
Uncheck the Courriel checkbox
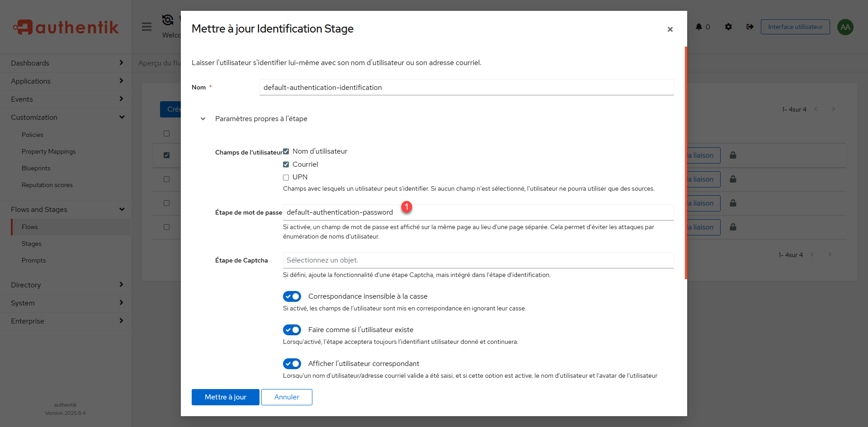[x=286, y=164]
